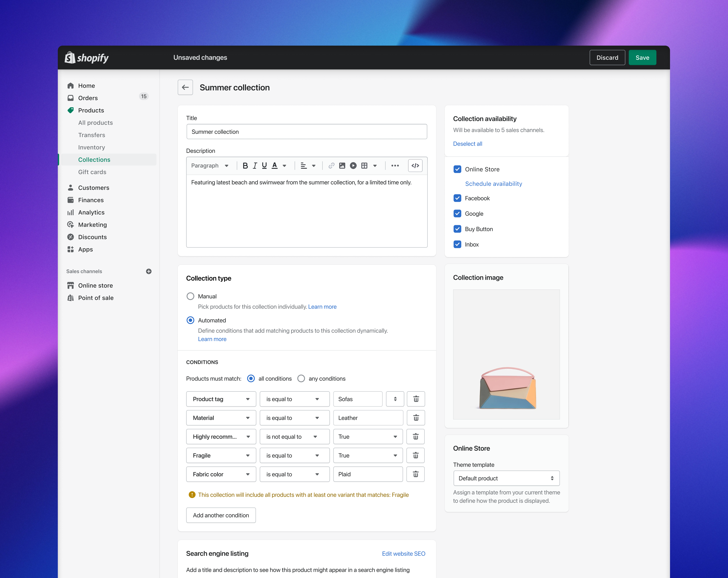Viewport: 728px width, 578px height.
Task: Insert an image in the description
Action: tap(342, 166)
